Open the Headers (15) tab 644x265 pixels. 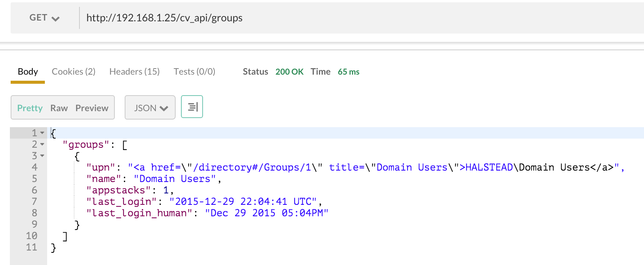pos(134,72)
